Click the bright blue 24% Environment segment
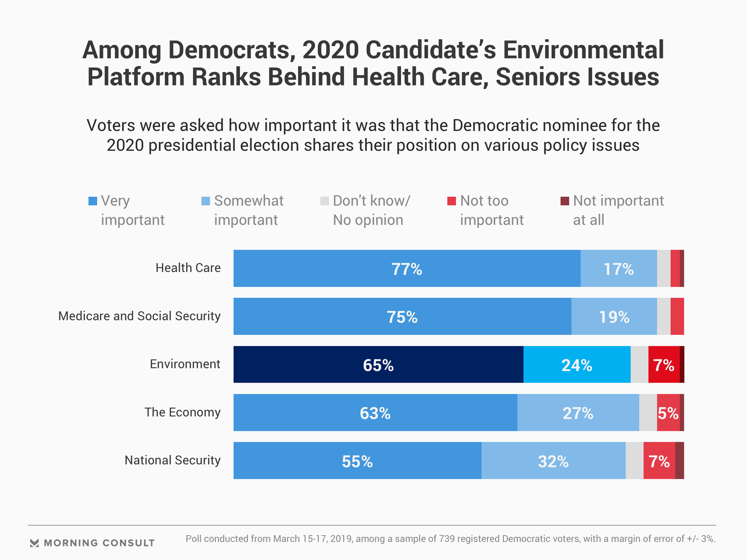This screenshot has height=560, width=747. (577, 365)
